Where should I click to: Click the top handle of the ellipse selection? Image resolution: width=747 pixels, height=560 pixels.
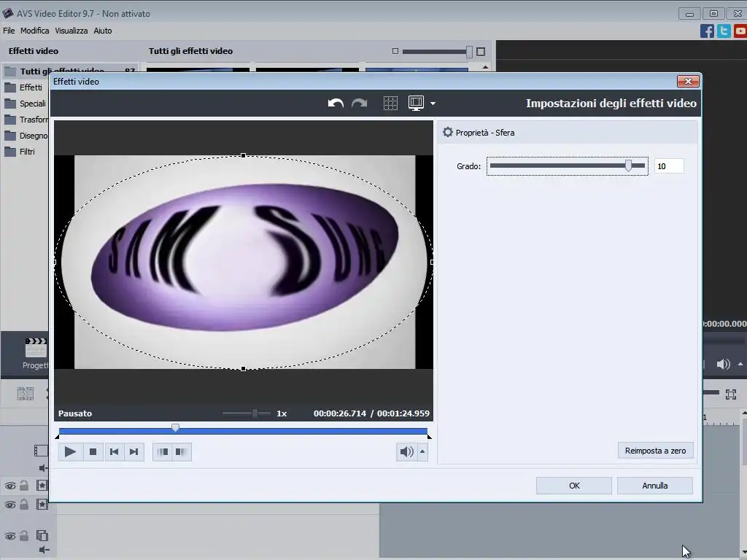pos(244,156)
